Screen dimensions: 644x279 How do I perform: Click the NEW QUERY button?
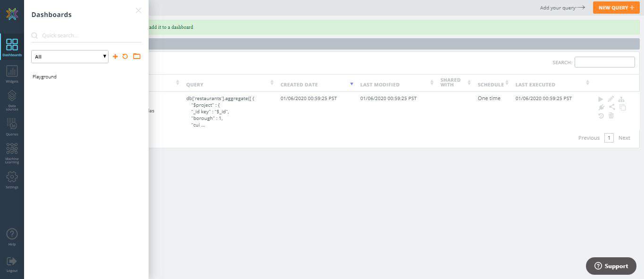(x=616, y=8)
